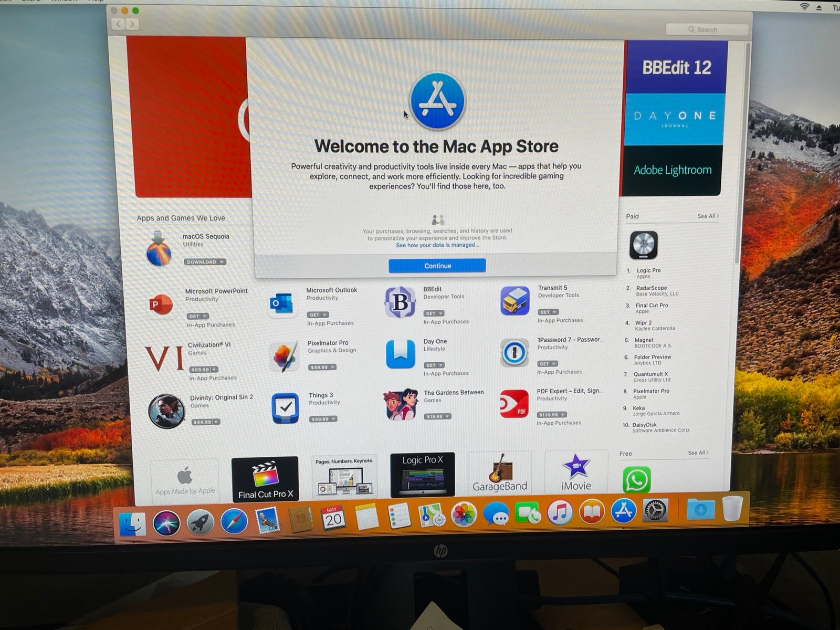Open the 'See how your data is managed' link

pyautogui.click(x=437, y=245)
